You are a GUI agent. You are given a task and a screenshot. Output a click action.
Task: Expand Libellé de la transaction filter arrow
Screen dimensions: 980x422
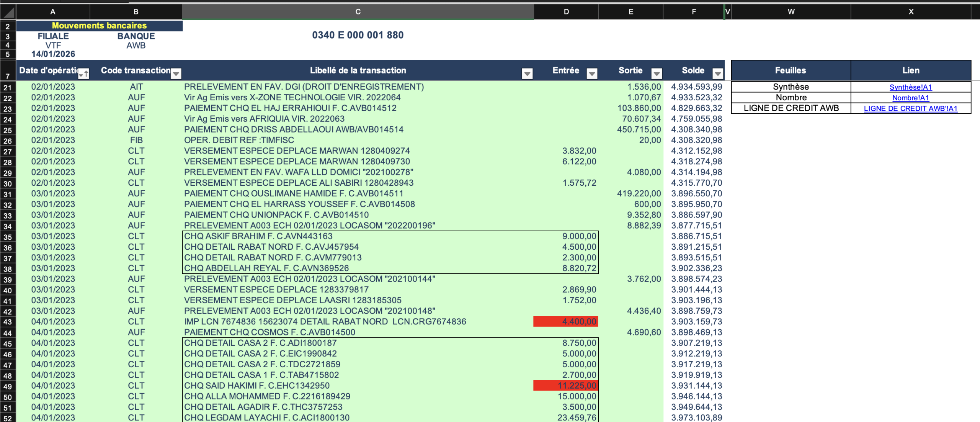pos(527,74)
